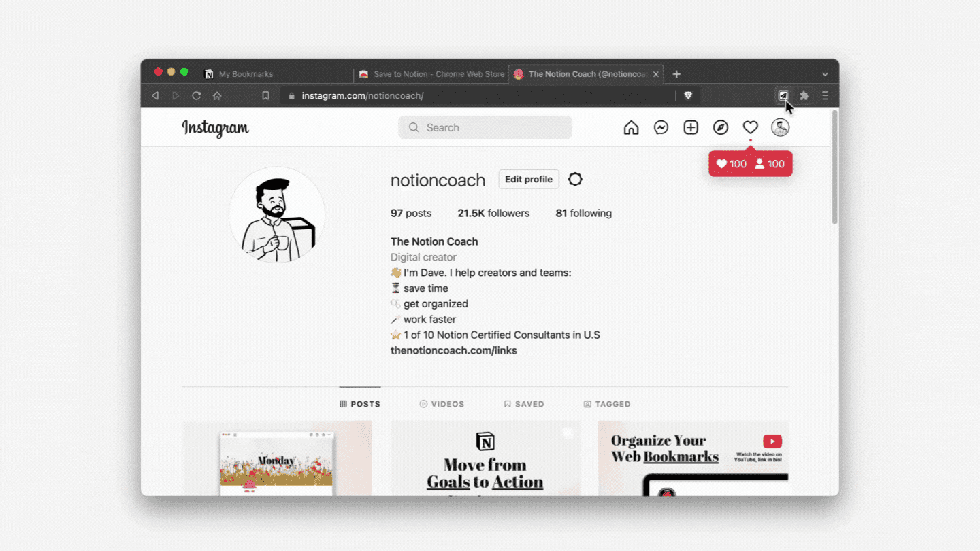Close the Notion Coach Instagram tab

coord(656,74)
